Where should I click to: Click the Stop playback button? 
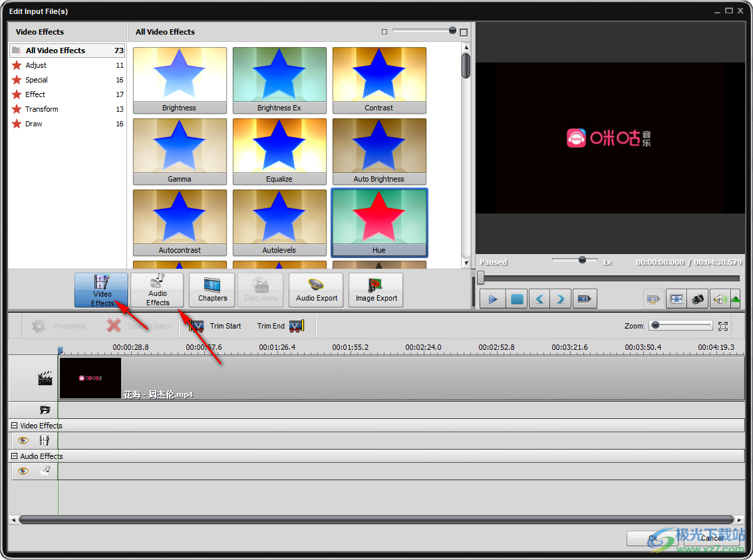516,299
